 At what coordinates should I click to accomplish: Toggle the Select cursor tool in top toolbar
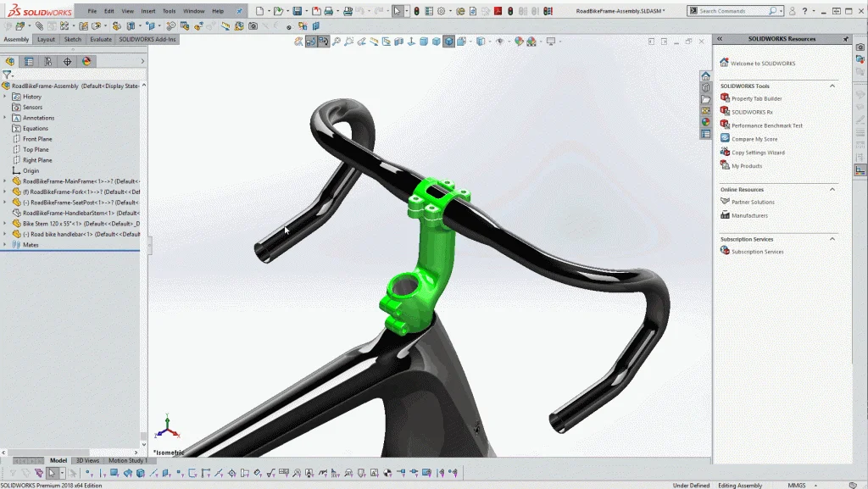tap(397, 10)
